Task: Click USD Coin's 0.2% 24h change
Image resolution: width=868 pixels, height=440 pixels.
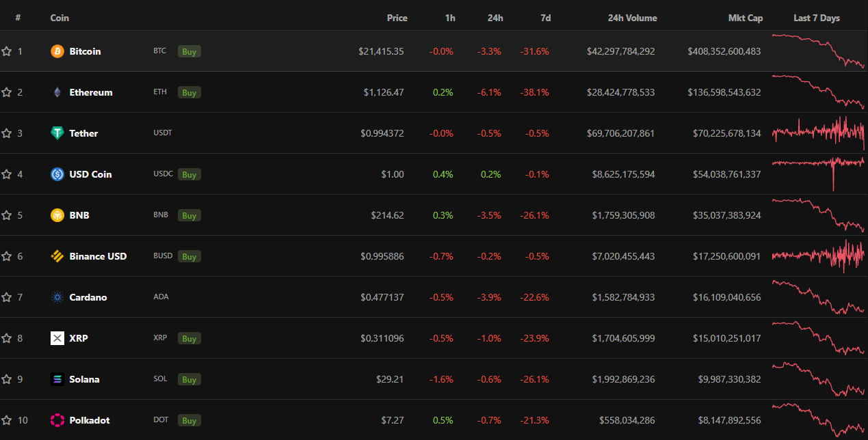Action: (x=490, y=174)
